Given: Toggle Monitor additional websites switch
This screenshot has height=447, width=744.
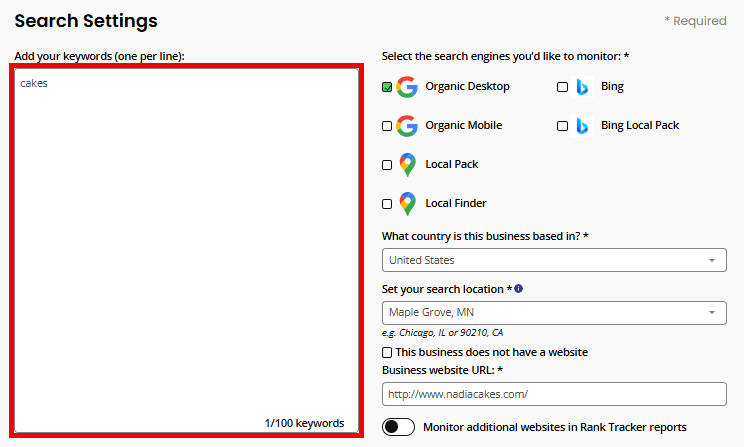Looking at the screenshot, I should pos(398,427).
